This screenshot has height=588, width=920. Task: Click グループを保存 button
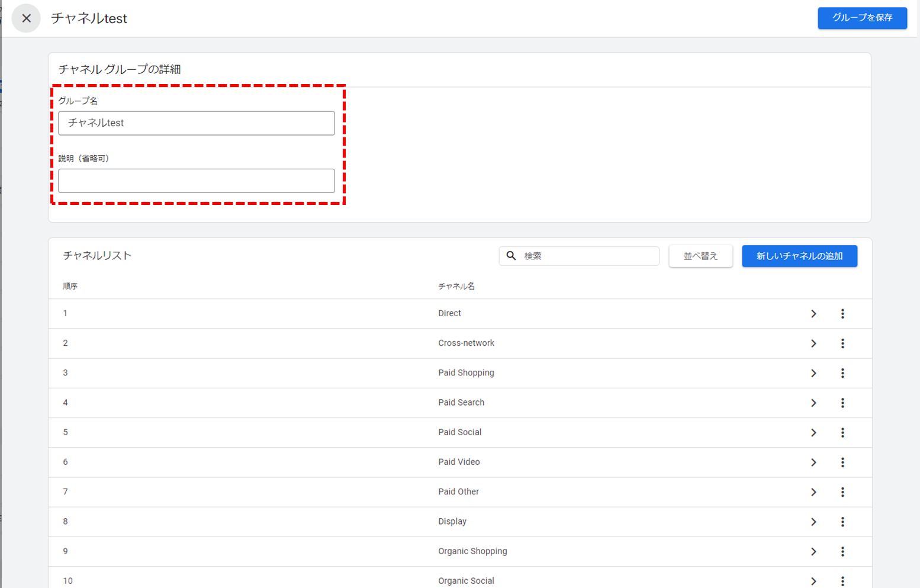862,18
